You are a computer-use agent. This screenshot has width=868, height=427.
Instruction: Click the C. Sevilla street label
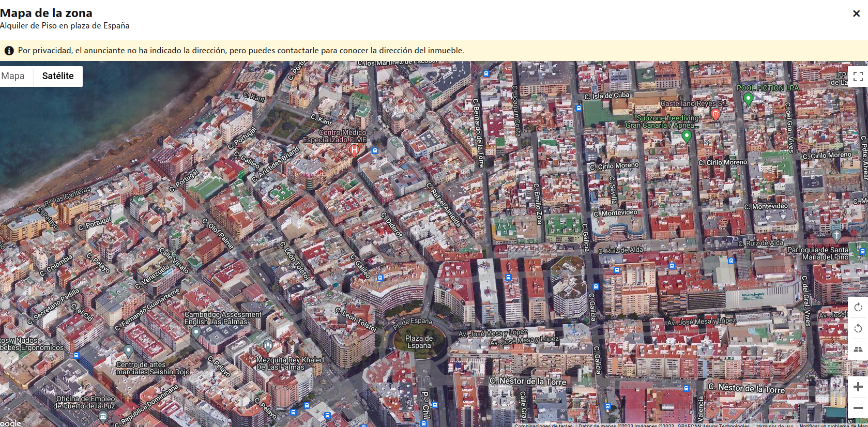tap(613, 190)
